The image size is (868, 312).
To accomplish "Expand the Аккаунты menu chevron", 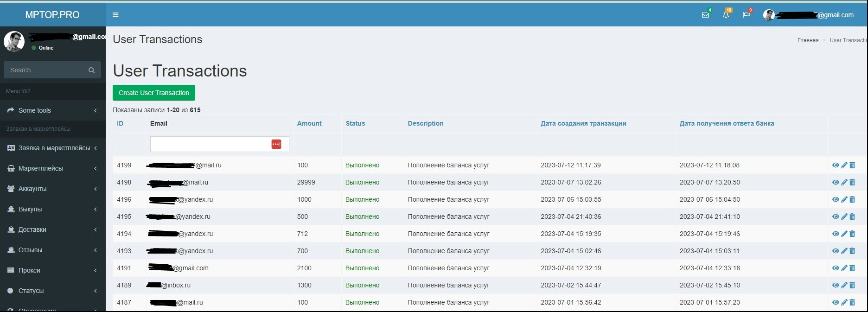I will pos(96,189).
